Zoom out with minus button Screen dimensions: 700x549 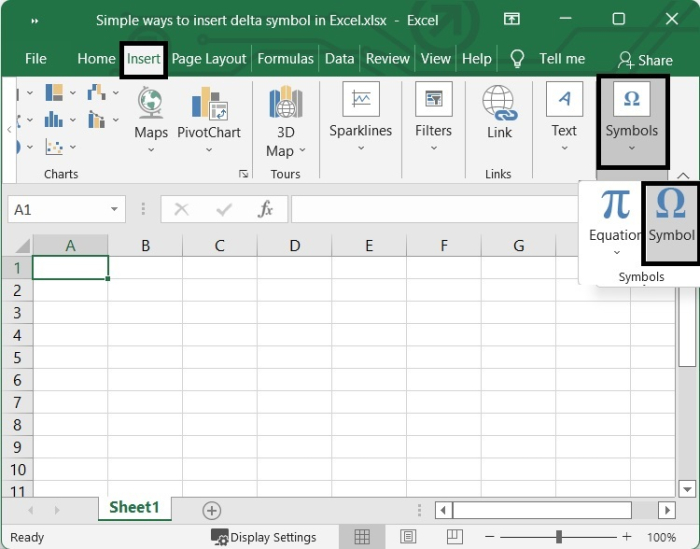(490, 537)
